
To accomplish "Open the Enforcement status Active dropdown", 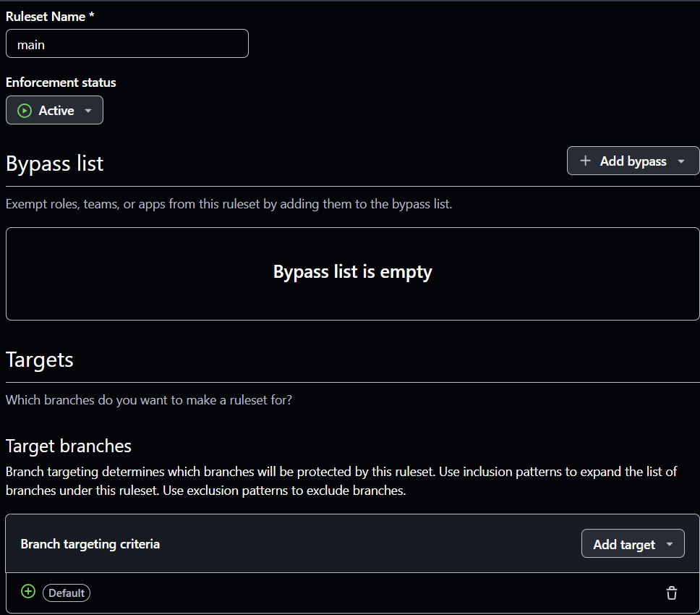I will pos(55,111).
